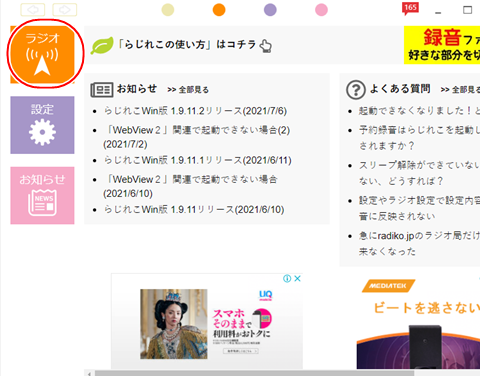Click the よくある質問 heading text
Viewport: 480px width, 376px height.
click(x=400, y=89)
